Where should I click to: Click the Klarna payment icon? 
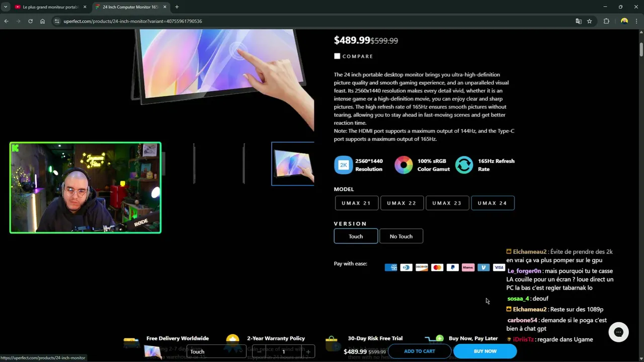coord(468,267)
